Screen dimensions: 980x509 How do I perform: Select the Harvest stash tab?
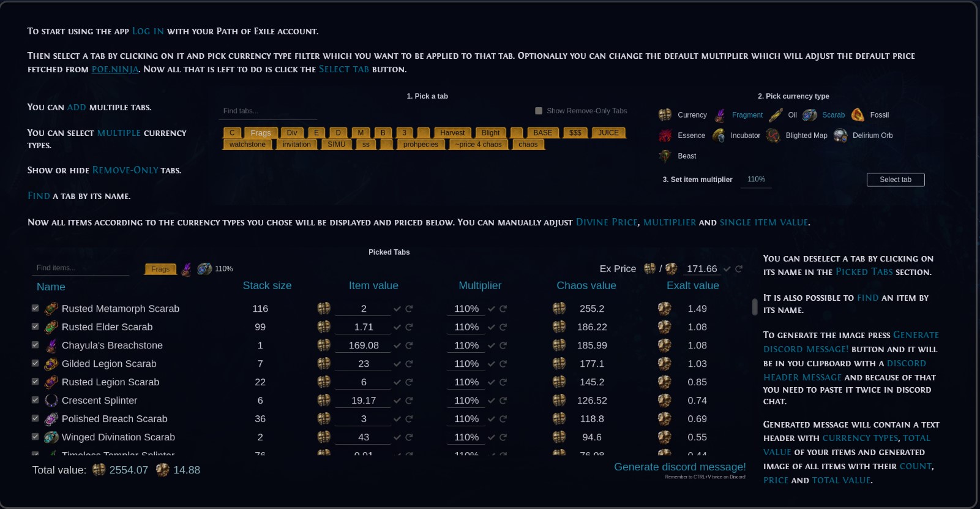tap(452, 133)
